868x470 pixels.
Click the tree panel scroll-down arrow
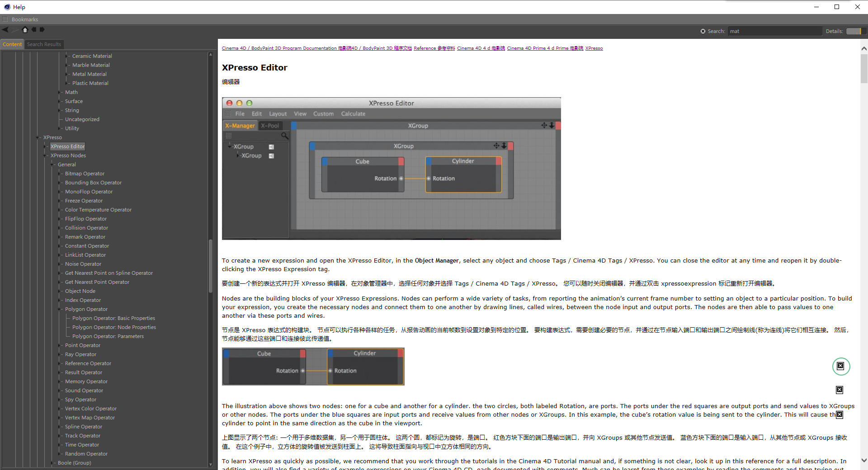coord(210,464)
